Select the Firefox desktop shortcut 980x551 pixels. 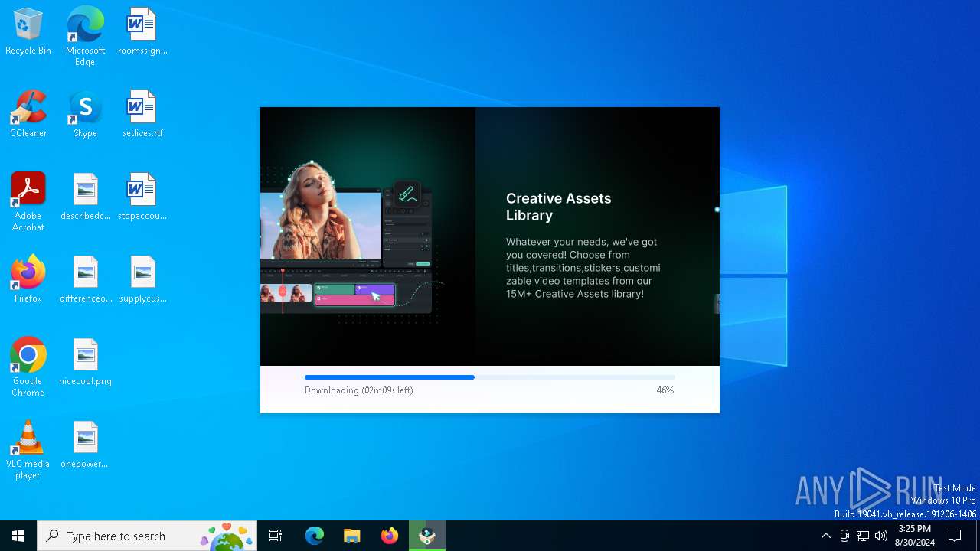pyautogui.click(x=28, y=280)
